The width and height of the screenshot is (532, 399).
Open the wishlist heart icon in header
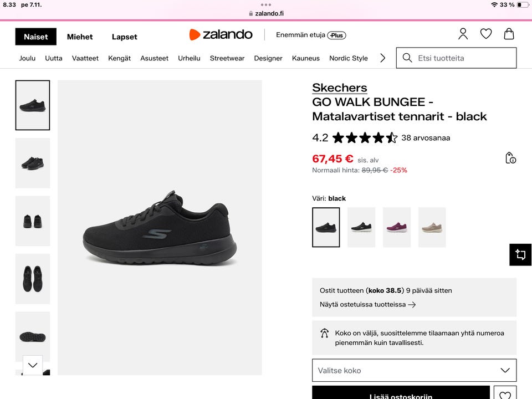486,34
